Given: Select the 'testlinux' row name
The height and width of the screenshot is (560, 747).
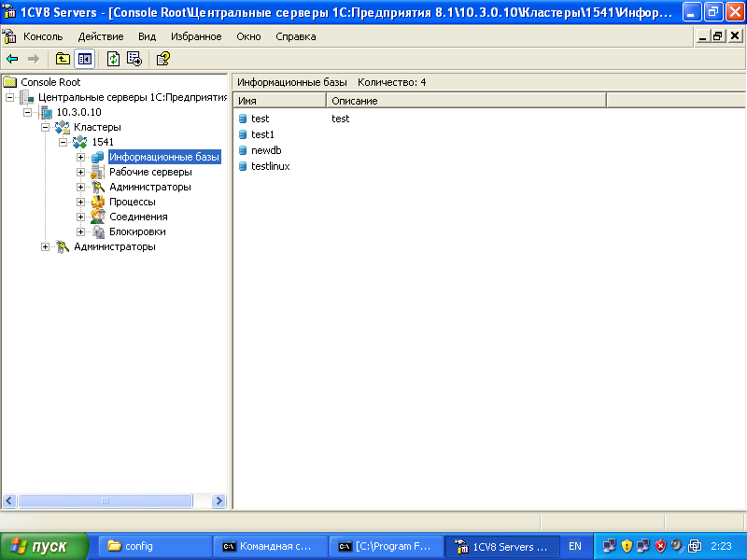Looking at the screenshot, I should pyautogui.click(x=270, y=166).
